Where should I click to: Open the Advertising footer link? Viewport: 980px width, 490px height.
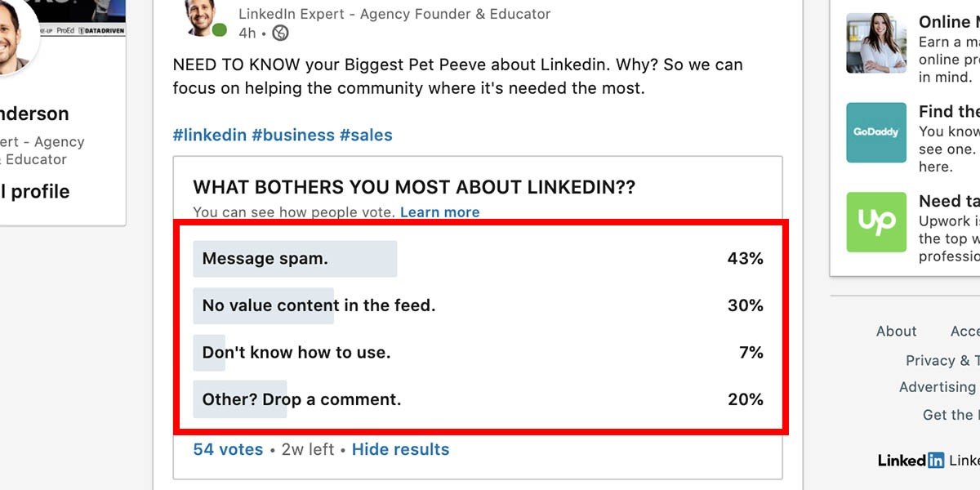pos(937,387)
